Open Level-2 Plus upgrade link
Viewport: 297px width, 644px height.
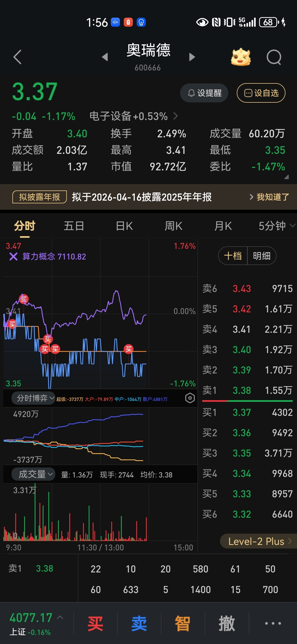pos(259,541)
